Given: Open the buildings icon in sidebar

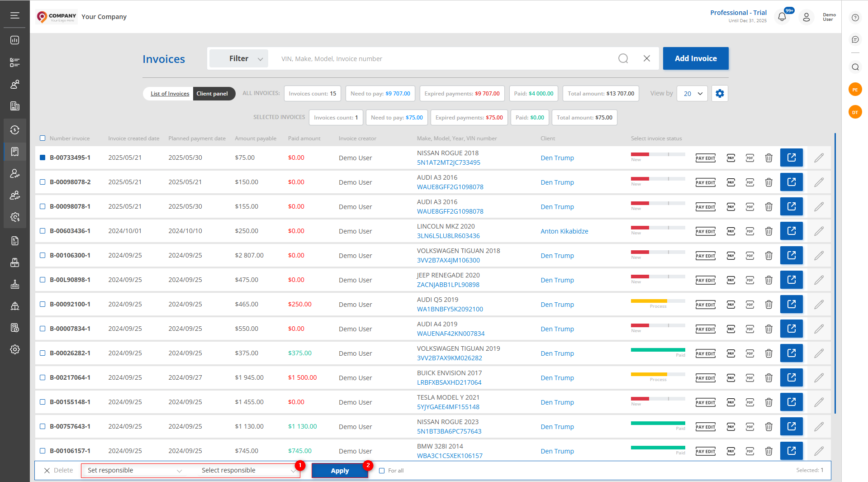Looking at the screenshot, I should pyautogui.click(x=15, y=106).
